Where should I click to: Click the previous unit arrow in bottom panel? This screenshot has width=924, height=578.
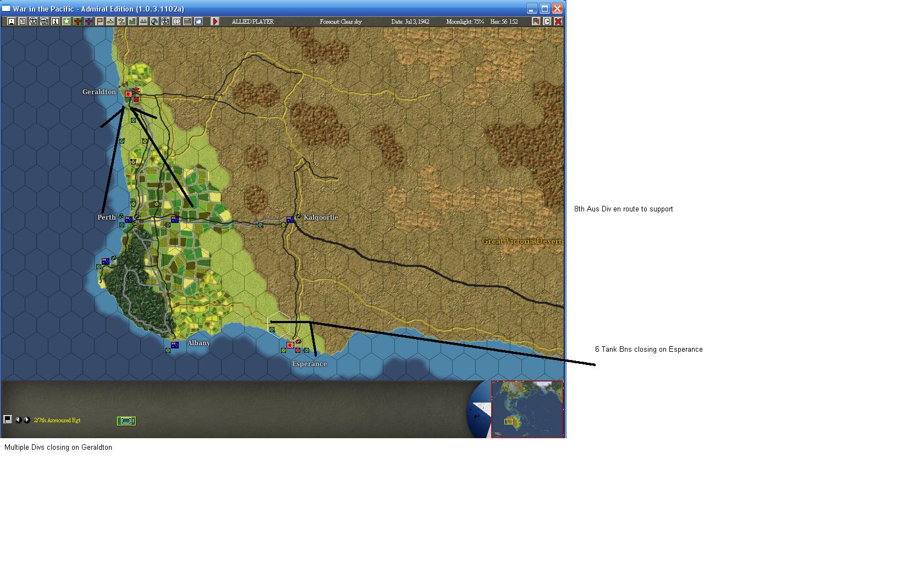tap(18, 420)
